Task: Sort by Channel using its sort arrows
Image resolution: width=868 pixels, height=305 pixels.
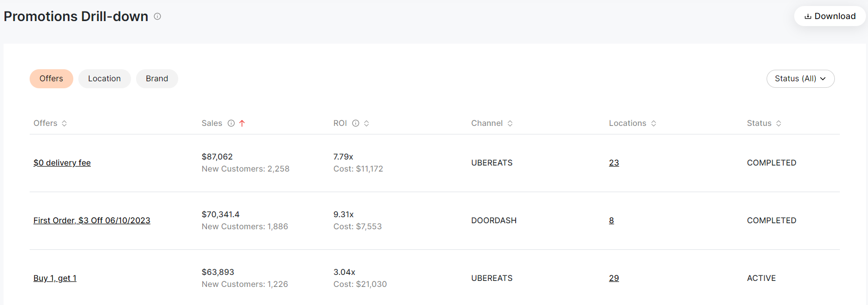Action: click(x=510, y=123)
